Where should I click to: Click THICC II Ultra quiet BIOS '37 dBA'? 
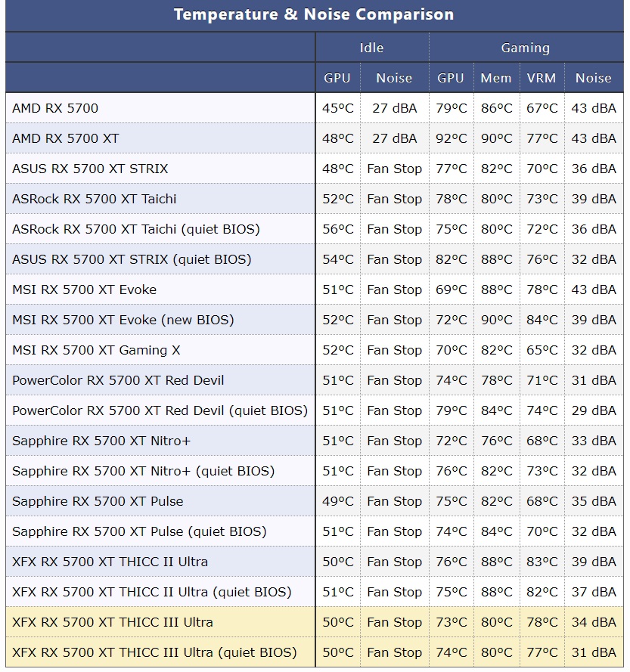tap(594, 592)
